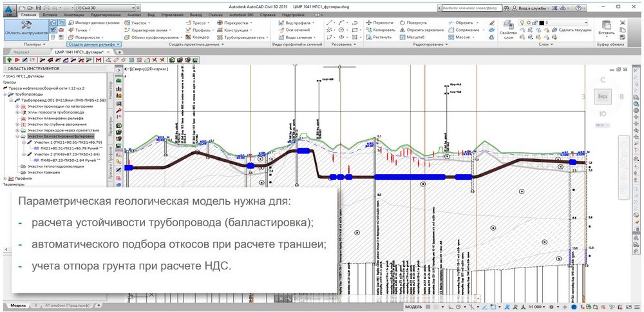Switch to the Чертеж1 document tab

[22, 52]
